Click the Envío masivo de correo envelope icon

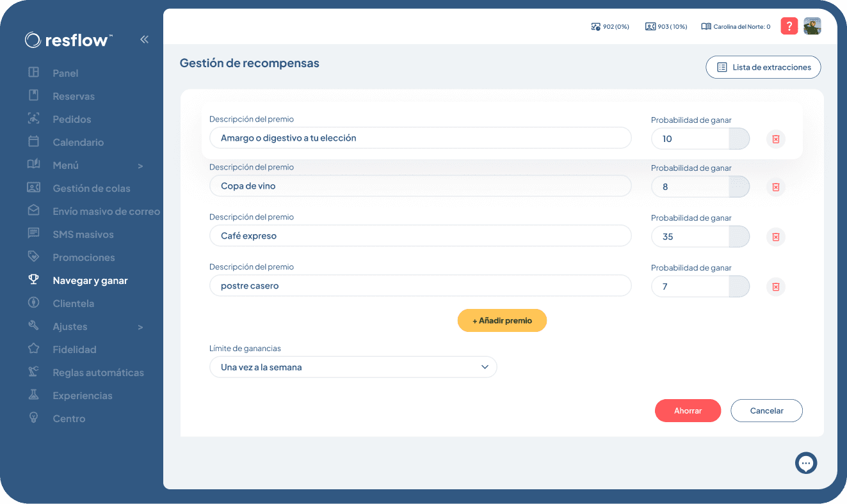coord(34,211)
